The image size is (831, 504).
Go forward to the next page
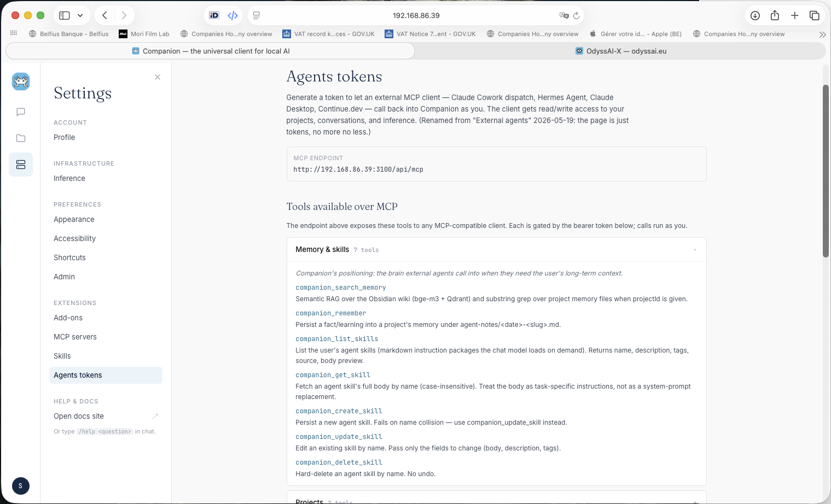point(124,15)
